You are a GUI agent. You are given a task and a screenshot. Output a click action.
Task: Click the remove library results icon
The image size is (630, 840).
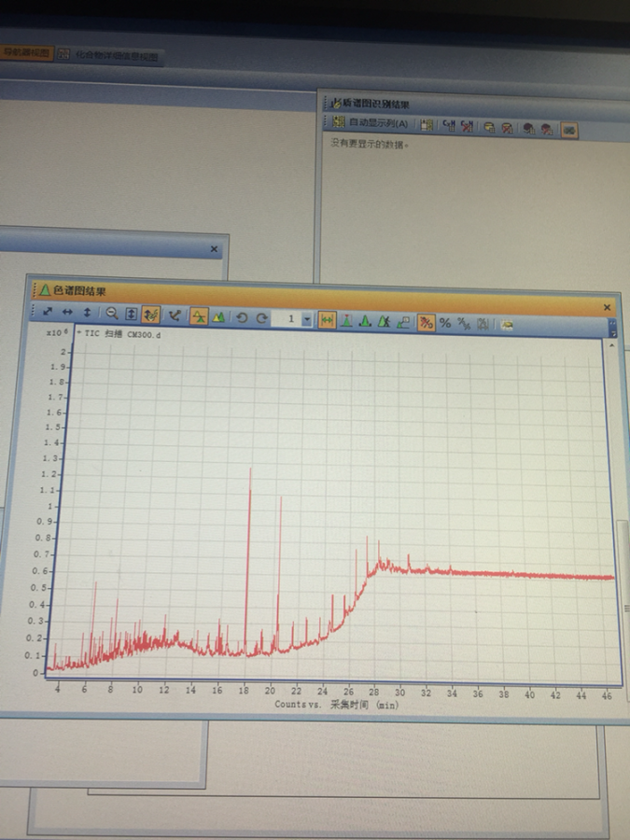[547, 129]
